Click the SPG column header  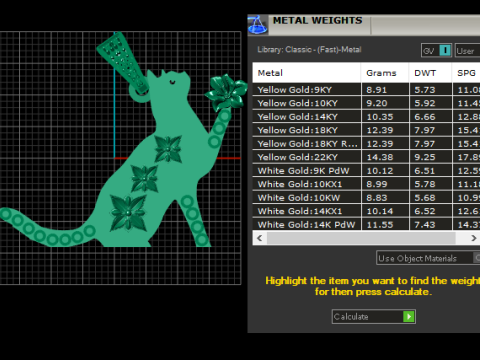pos(466,73)
